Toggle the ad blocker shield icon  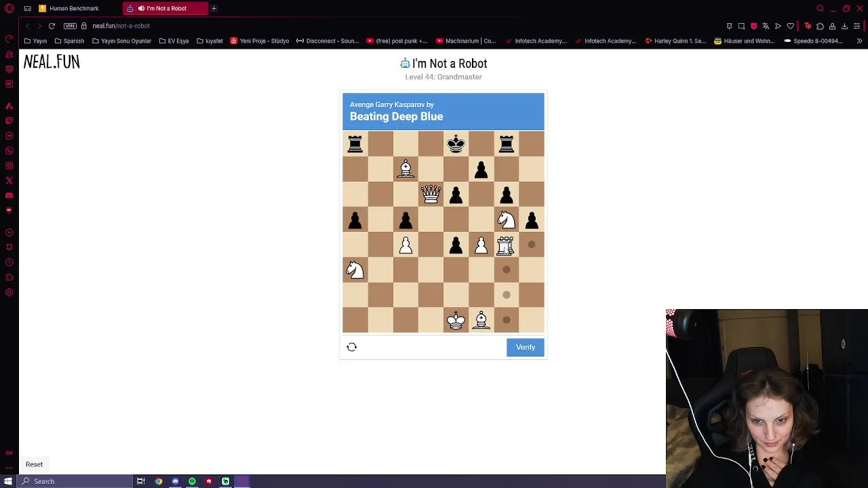pyautogui.click(x=753, y=26)
